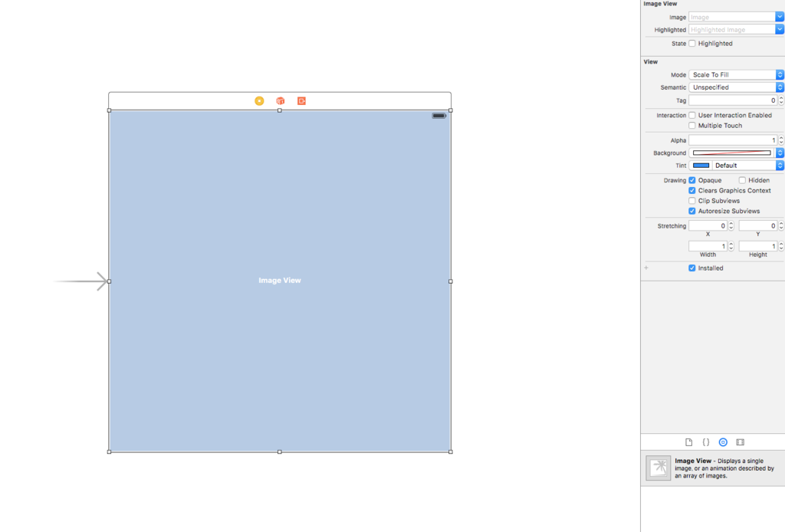Click the Stretching Y stepper
Screen dimensions: 785x532
781,225
